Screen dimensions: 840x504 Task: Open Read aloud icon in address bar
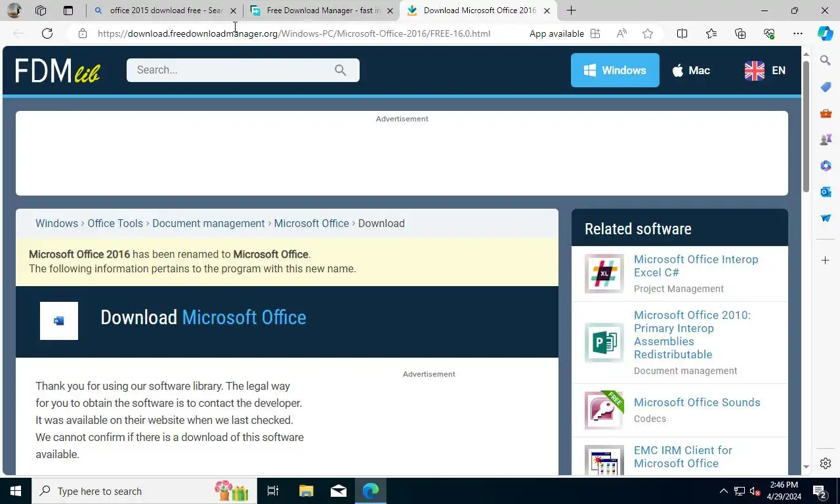(x=621, y=33)
